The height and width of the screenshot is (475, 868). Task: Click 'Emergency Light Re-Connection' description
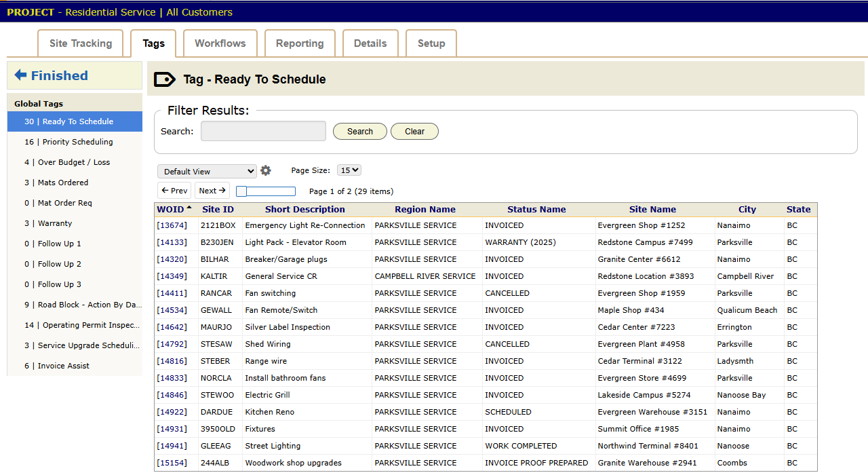(x=305, y=225)
